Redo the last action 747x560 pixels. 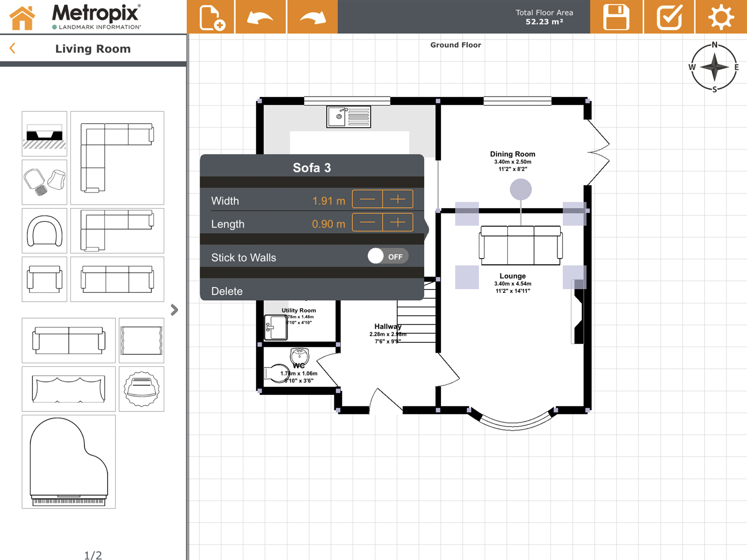(313, 17)
